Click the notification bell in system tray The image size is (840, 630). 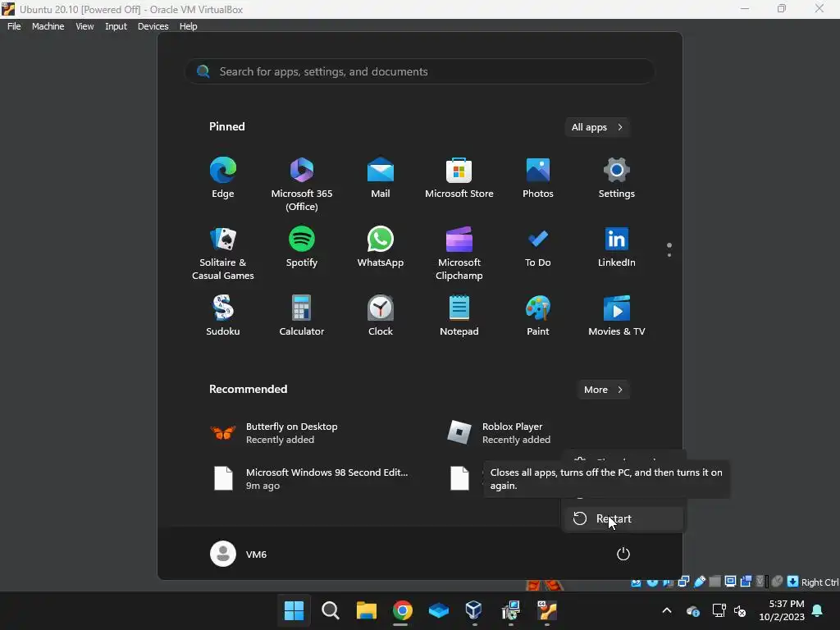coord(818,610)
